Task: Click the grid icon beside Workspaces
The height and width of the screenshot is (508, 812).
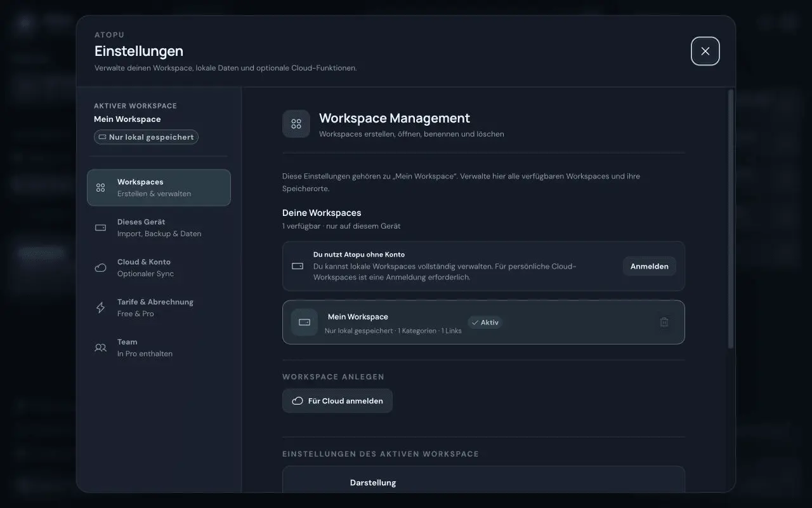Action: (100, 188)
